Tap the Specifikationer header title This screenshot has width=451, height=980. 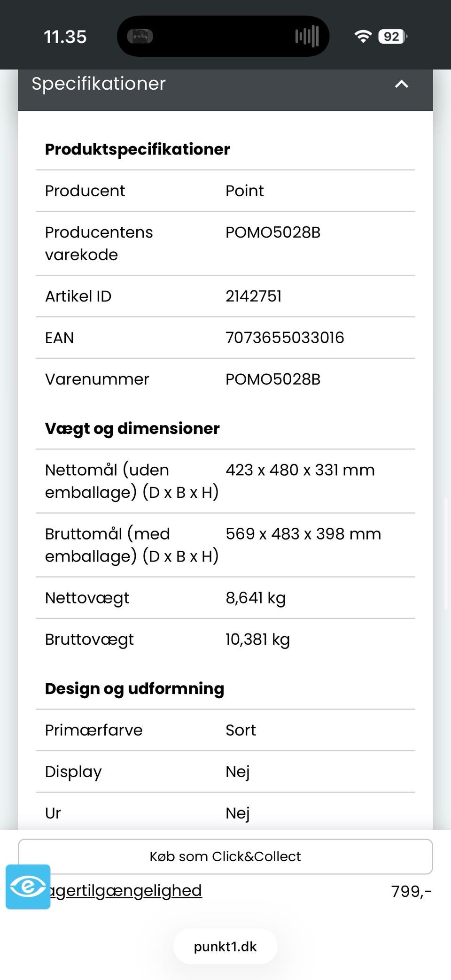pos(99,84)
